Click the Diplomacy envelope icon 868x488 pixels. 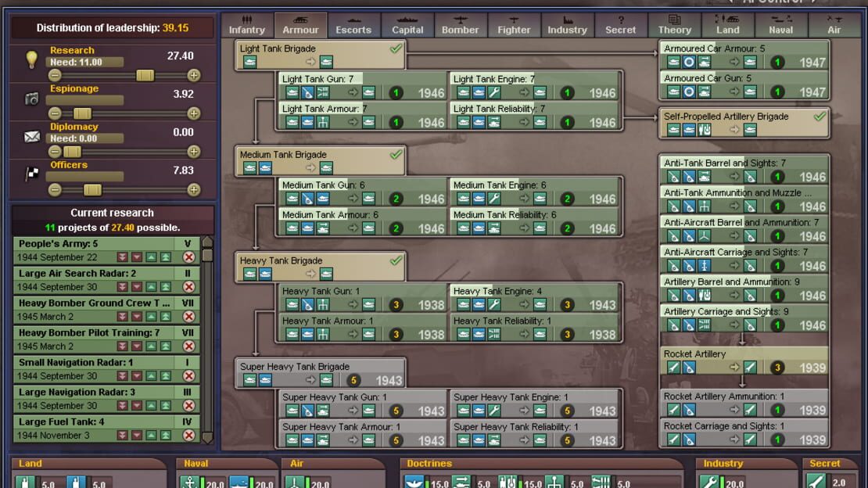coord(32,136)
